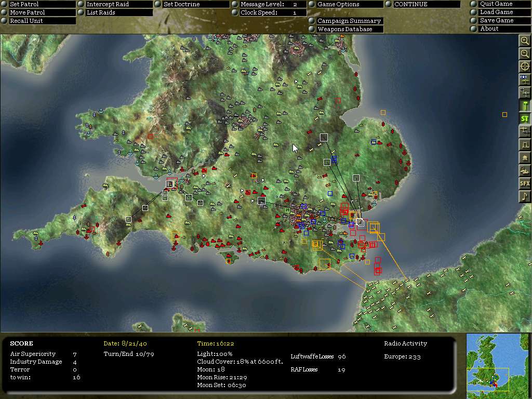This screenshot has height=399, width=532.
Task: Click the Industry Damage score row
Action: pyautogui.click(x=44, y=362)
